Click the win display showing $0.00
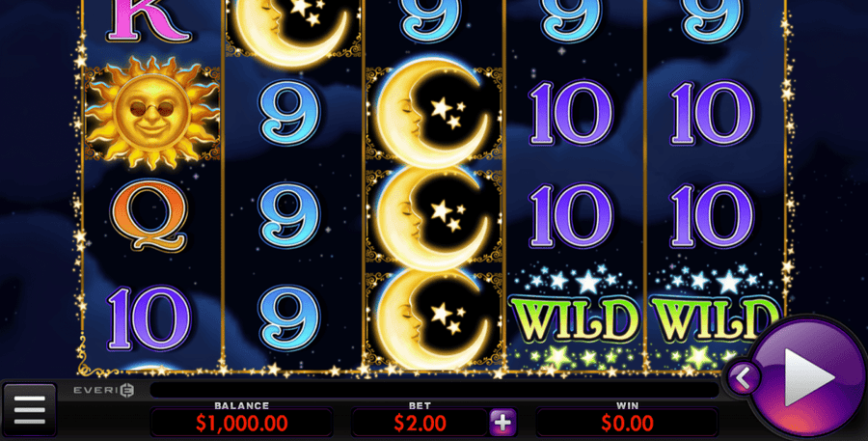 tap(627, 424)
